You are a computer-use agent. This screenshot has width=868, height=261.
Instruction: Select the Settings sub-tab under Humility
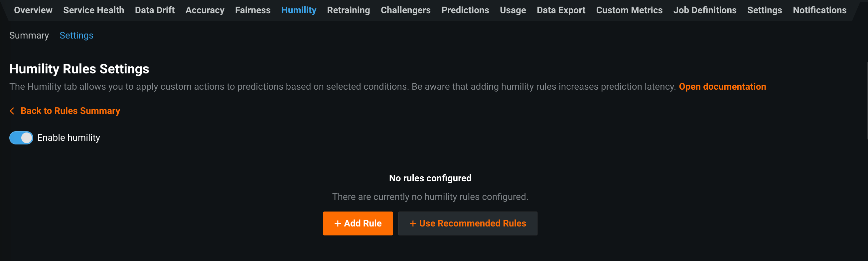point(76,35)
